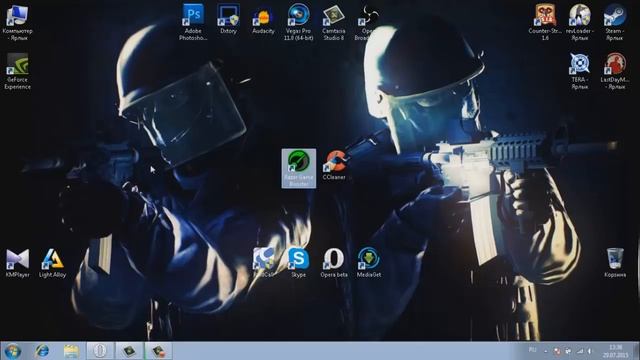Launch Opera beta browser icon
Image resolution: width=640 pixels, height=360 pixels.
334,263
